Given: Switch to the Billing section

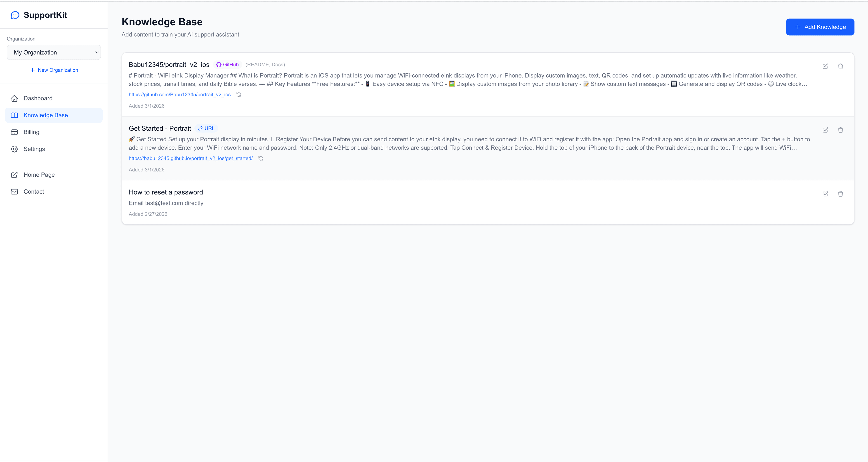Looking at the screenshot, I should point(31,132).
